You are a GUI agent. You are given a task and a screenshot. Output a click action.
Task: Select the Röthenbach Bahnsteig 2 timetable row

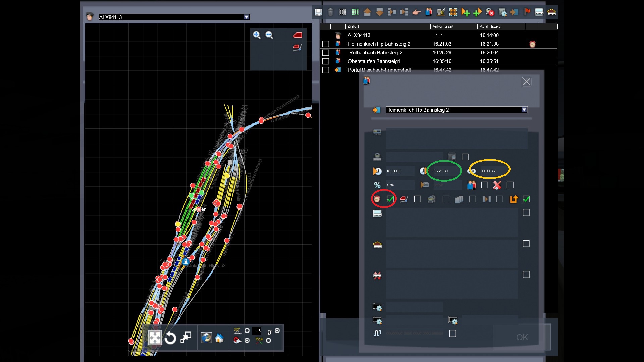coord(376,53)
